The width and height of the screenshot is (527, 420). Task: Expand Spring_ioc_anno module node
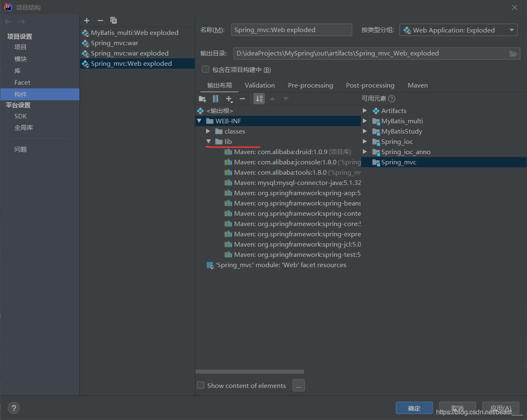tap(365, 152)
